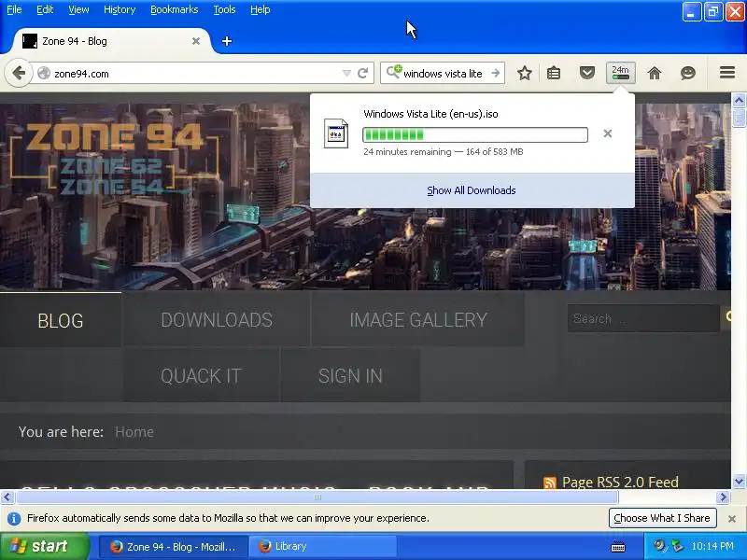Image resolution: width=747 pixels, height=560 pixels.
Task: Click the vertical scrollbar down arrow
Action: point(739,482)
